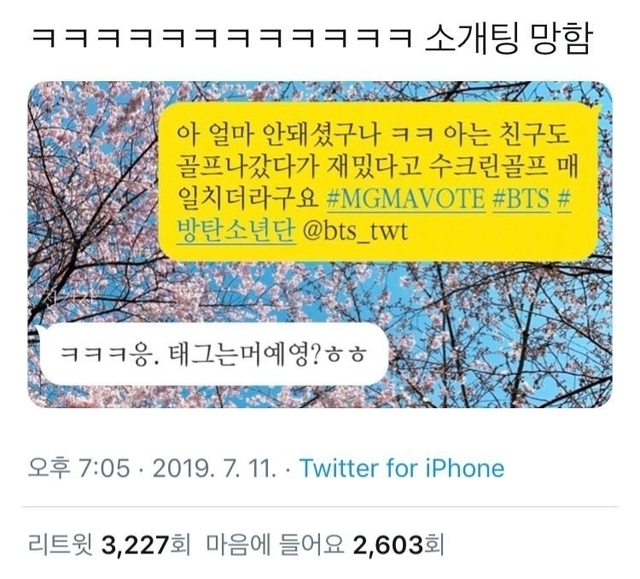Click the 2,603 likes number

pos(388,544)
